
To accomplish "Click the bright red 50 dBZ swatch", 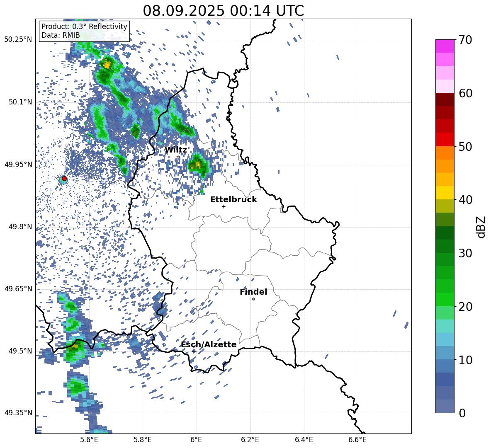I will click(445, 140).
